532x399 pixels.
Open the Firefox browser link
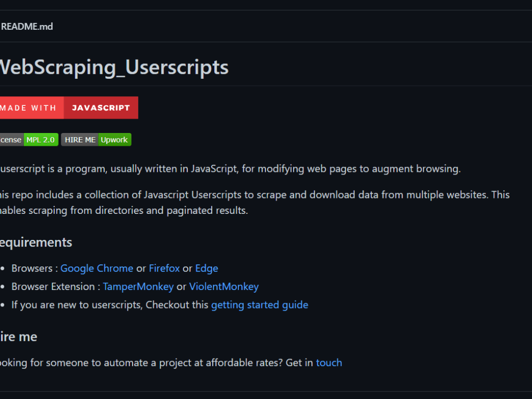[x=164, y=268]
